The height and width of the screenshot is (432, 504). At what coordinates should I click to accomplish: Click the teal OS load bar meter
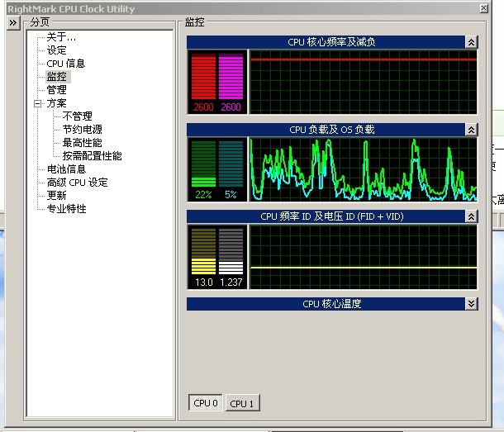tap(231, 164)
